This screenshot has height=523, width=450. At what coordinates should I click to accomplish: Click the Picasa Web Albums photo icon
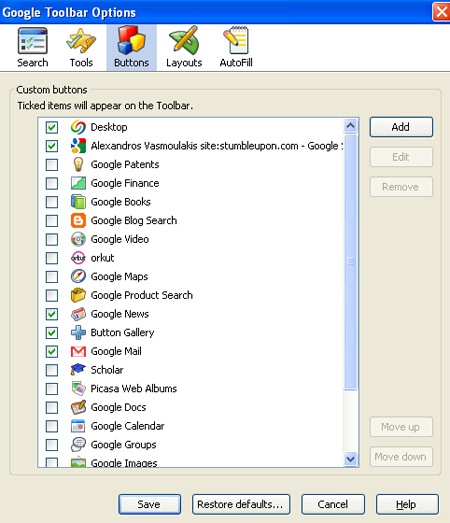78,389
